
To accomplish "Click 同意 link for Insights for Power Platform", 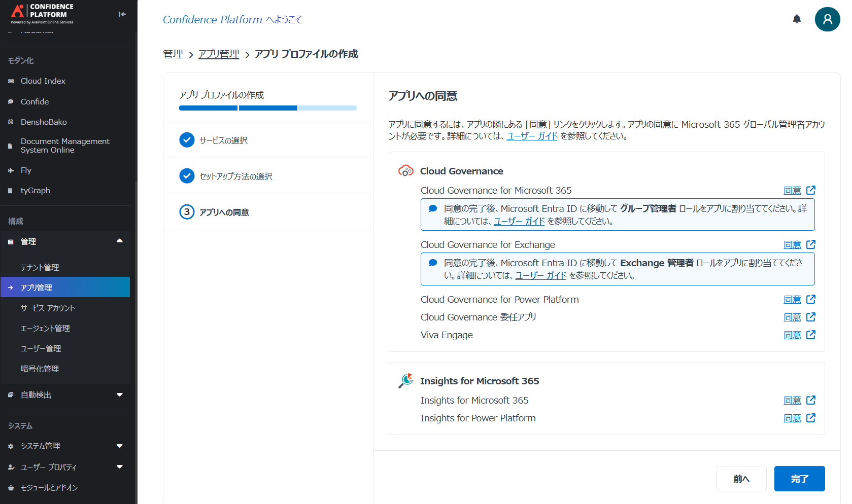I will coord(792,418).
